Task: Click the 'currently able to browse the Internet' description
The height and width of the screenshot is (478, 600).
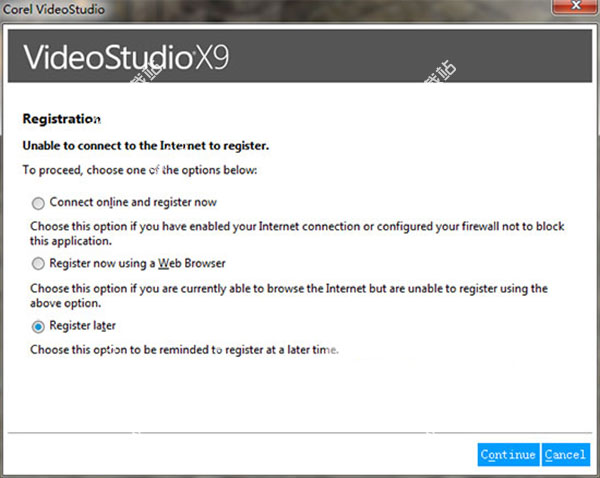Action: [289, 296]
